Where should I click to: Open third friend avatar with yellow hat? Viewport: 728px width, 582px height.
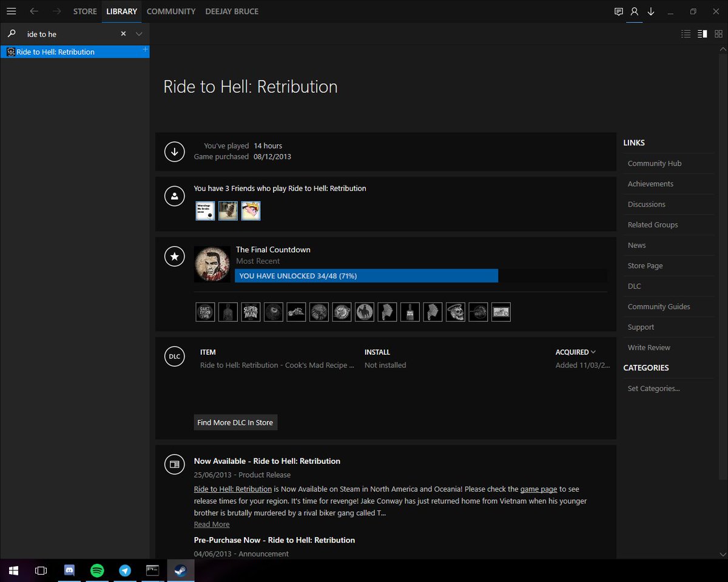click(x=251, y=211)
